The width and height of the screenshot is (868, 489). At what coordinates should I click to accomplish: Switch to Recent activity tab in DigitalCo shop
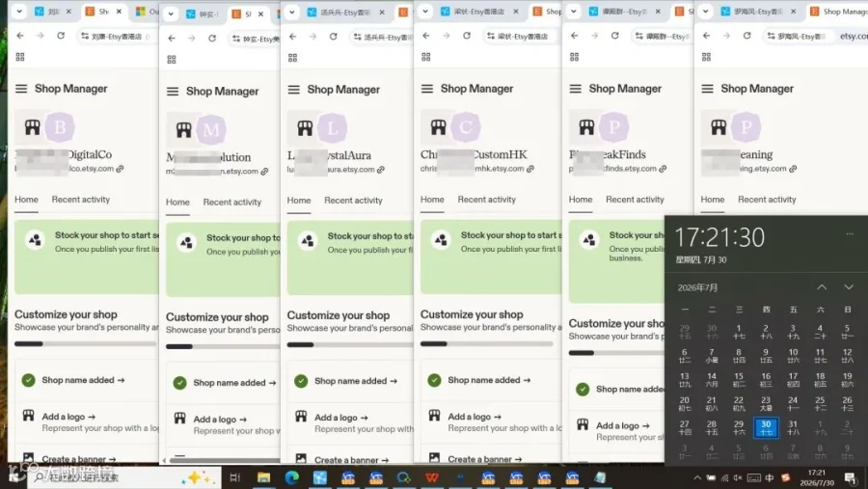[81, 200]
